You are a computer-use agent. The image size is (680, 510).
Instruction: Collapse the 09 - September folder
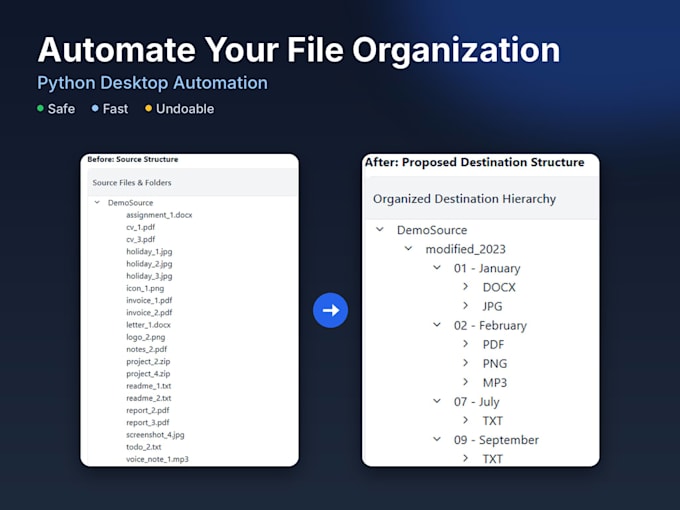[437, 439]
